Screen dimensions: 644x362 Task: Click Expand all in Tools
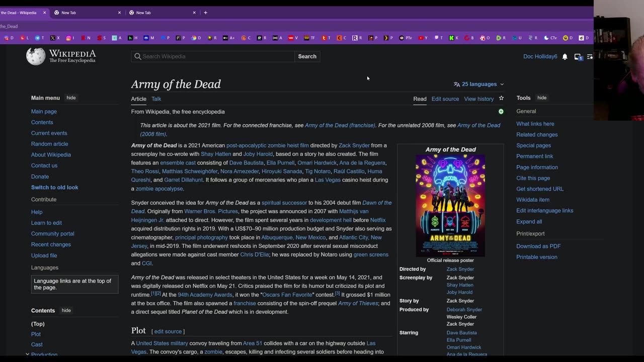point(529,222)
